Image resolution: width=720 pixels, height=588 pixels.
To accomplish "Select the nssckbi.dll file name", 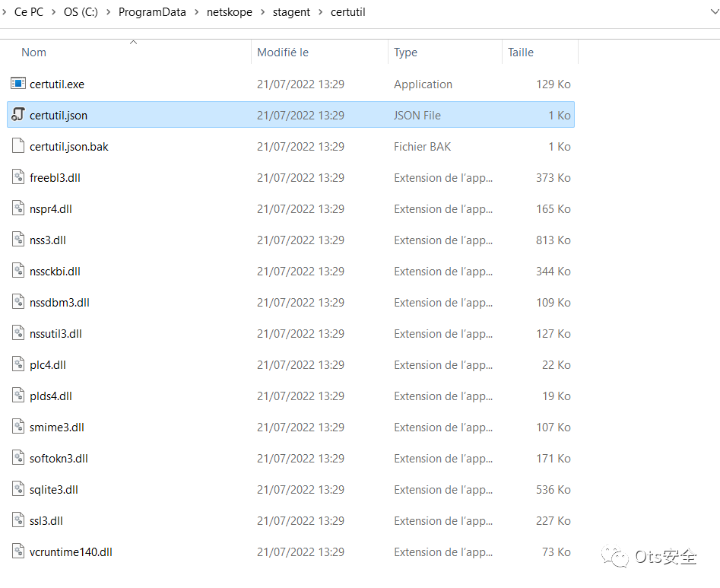I will tap(55, 272).
